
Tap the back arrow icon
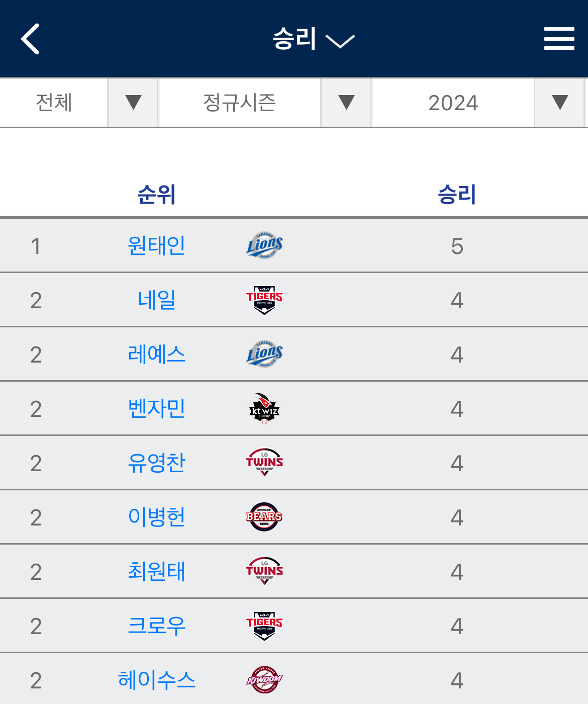(x=30, y=39)
